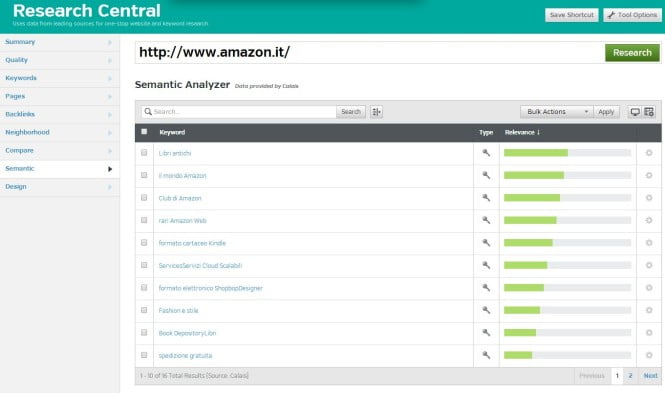The height and width of the screenshot is (393, 665).
Task: Check the il mondo Amazon row checkbox
Action: [x=144, y=175]
